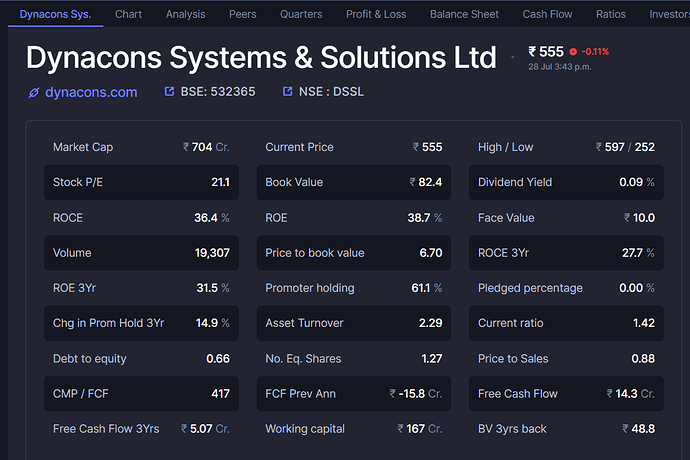Open the BSE: 532365 listing link
690x460 pixels.
pyautogui.click(x=217, y=93)
